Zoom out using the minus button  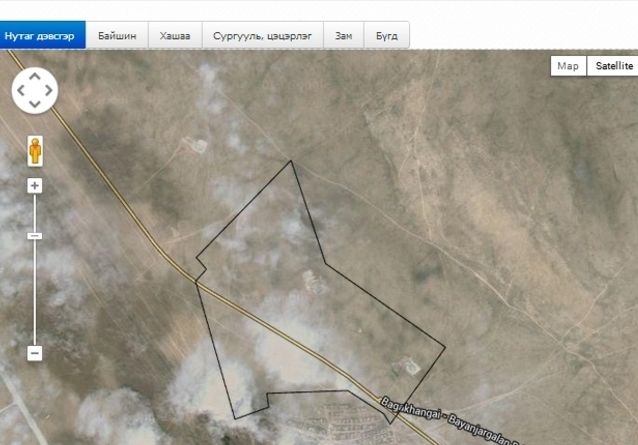coord(35,353)
